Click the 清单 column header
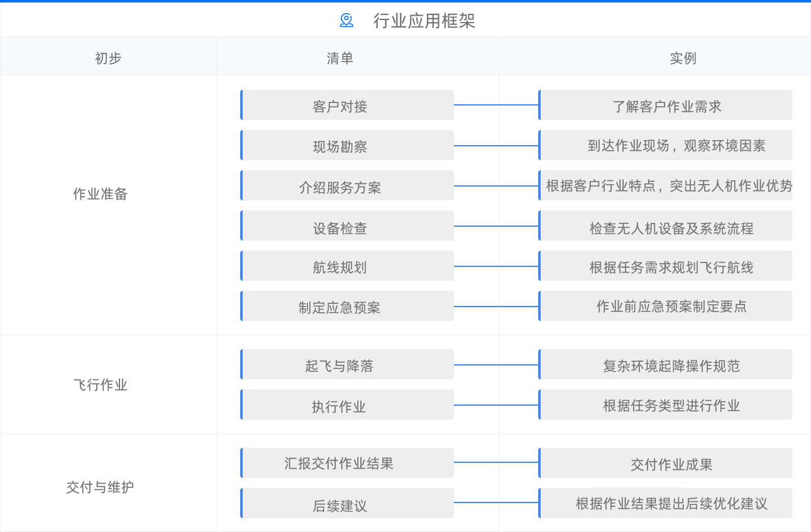811x532 pixels. [340, 58]
